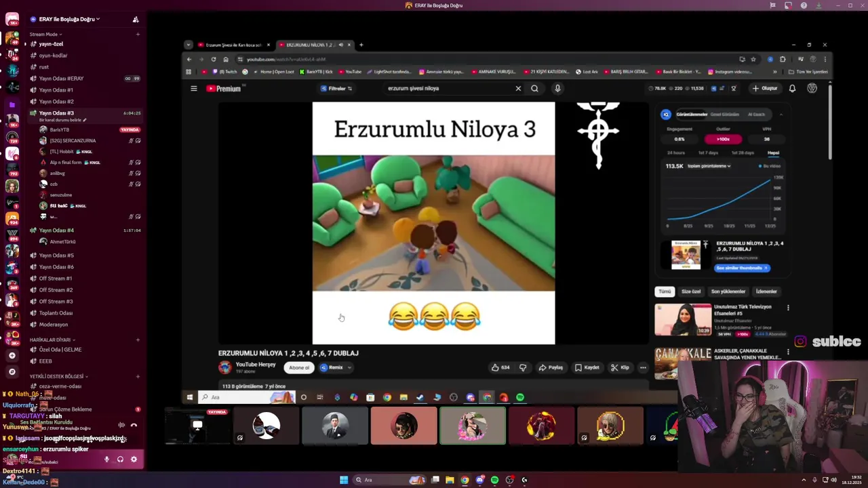
Task: Switch to first Chrome tab Erzurum Şivesi
Action: coord(233,45)
